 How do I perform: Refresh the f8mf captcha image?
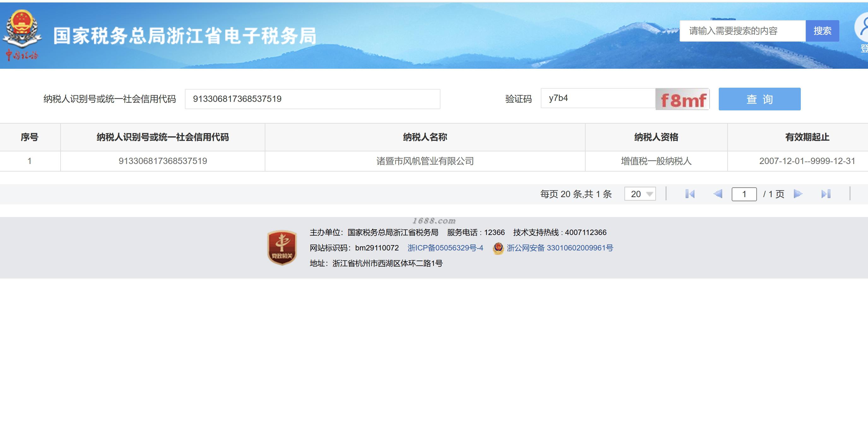pos(682,99)
